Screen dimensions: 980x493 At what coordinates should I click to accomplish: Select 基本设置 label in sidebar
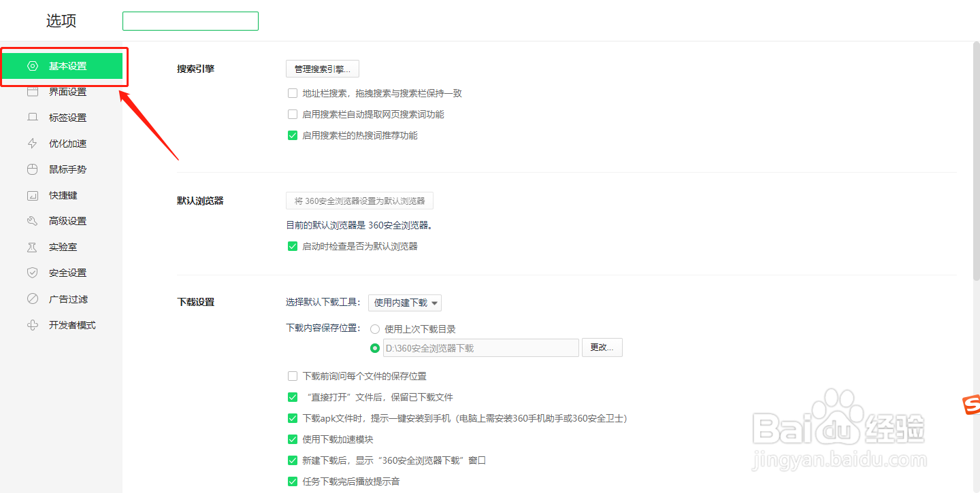tap(67, 66)
